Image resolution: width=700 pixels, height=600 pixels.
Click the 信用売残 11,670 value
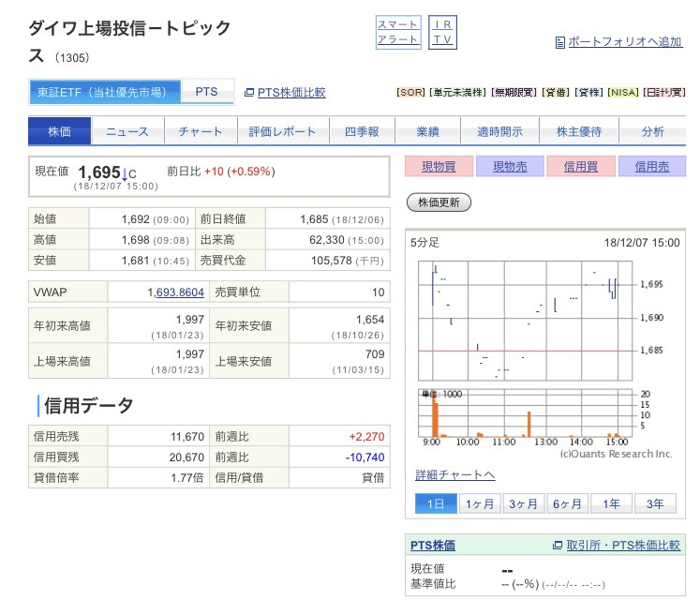(x=187, y=437)
